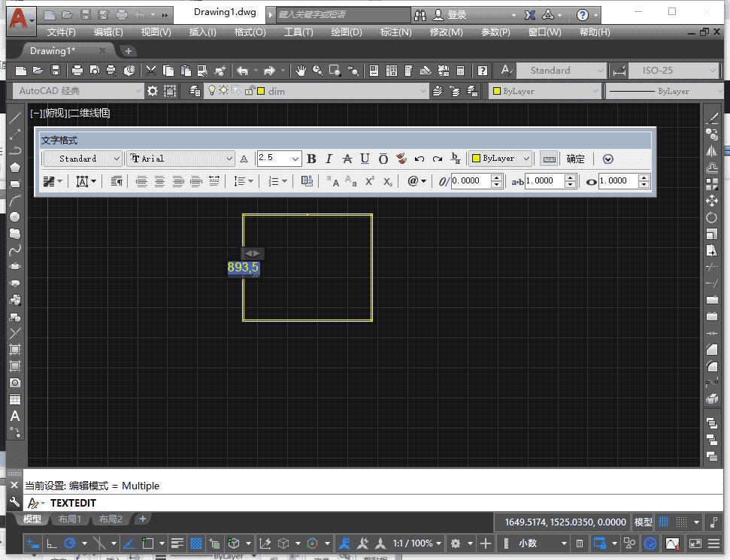Increase oblique angle with up stepper

coord(497,177)
